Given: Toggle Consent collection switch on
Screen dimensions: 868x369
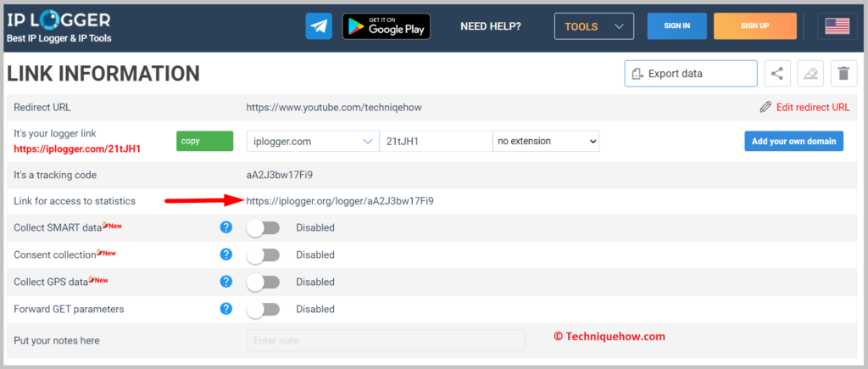Looking at the screenshot, I should [263, 254].
